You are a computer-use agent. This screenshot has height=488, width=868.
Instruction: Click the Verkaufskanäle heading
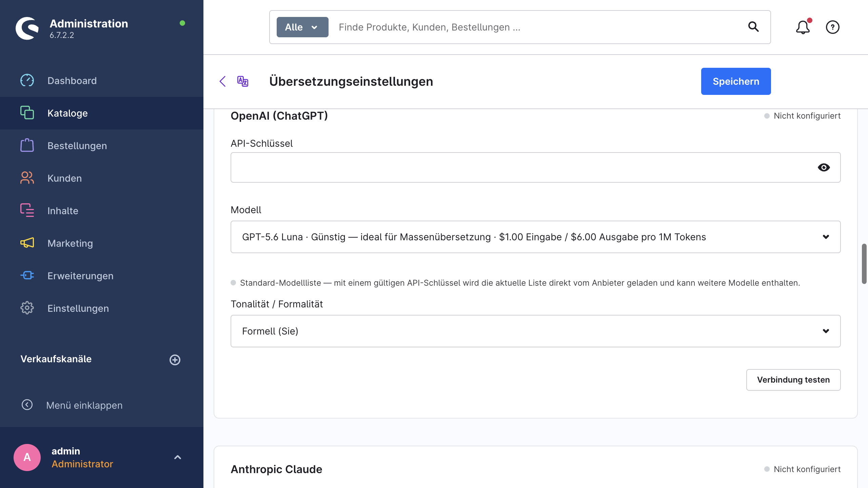(x=56, y=359)
